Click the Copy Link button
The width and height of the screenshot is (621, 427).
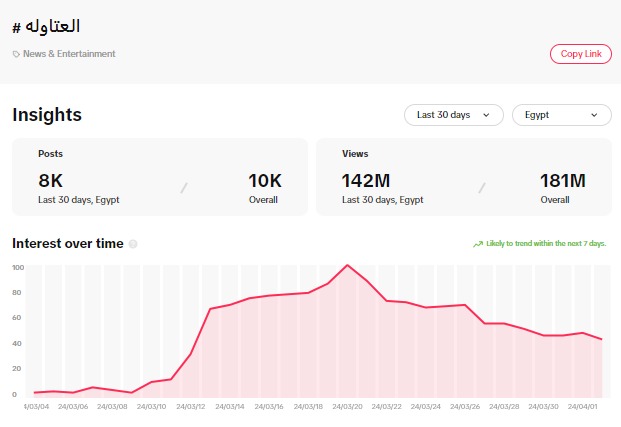[x=580, y=54]
